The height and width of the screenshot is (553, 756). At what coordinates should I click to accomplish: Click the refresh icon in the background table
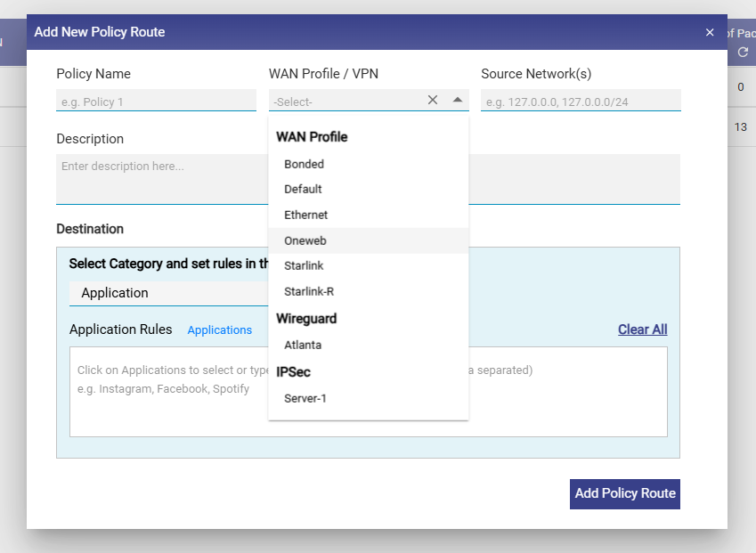[x=743, y=53]
